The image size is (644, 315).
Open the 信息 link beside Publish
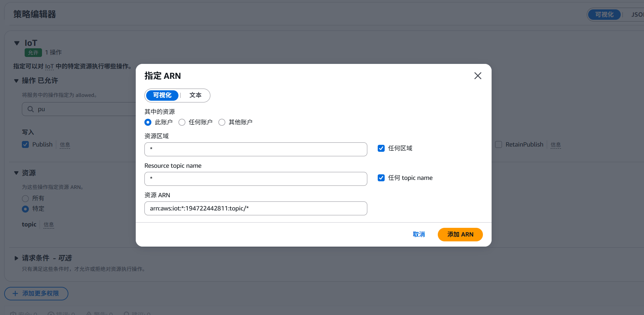coord(65,145)
